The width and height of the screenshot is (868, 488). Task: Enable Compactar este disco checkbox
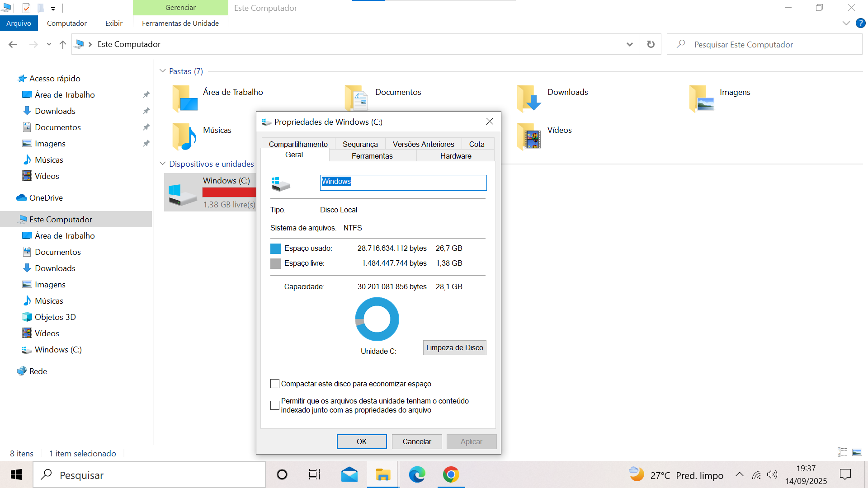tap(275, 384)
